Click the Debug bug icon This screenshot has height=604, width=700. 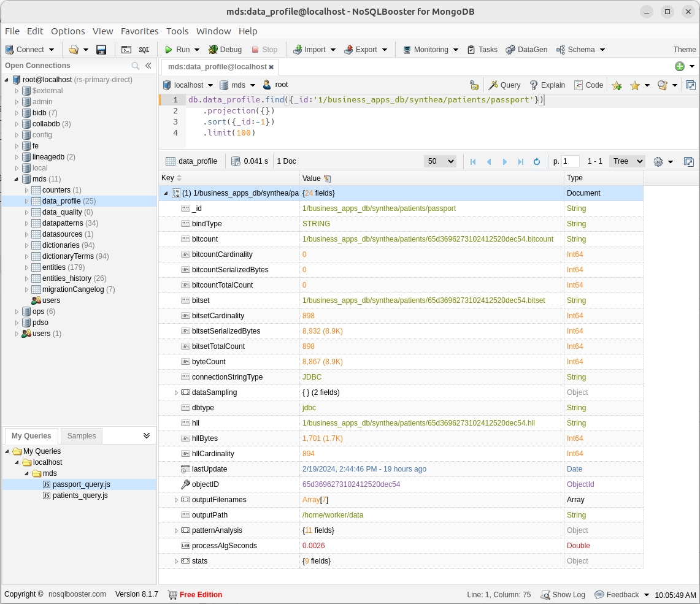click(x=213, y=50)
